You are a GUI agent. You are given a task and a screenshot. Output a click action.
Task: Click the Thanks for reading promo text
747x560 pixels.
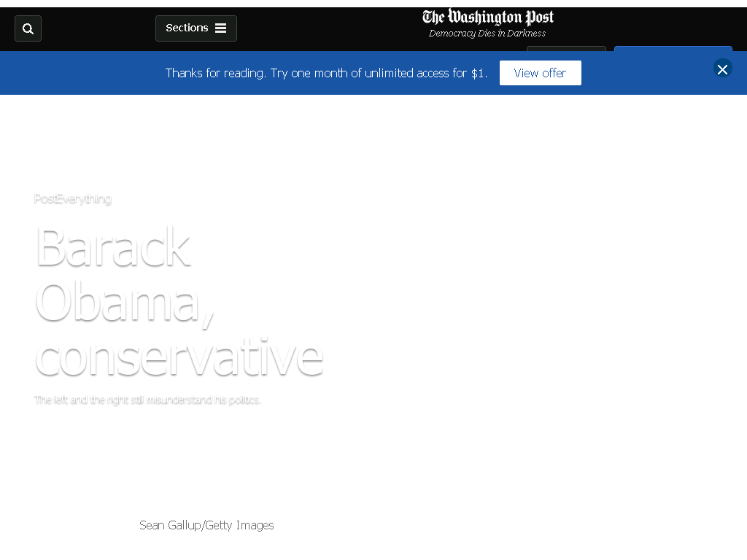tap(326, 73)
